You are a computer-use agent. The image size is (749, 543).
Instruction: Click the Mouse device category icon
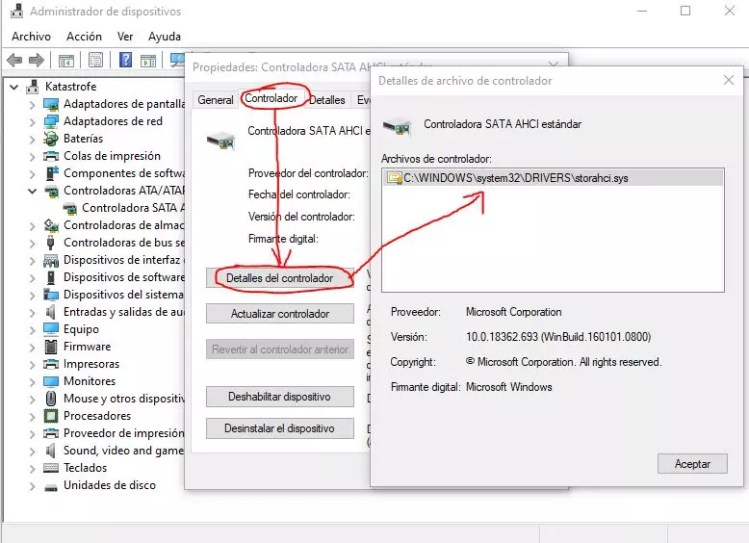coord(52,399)
